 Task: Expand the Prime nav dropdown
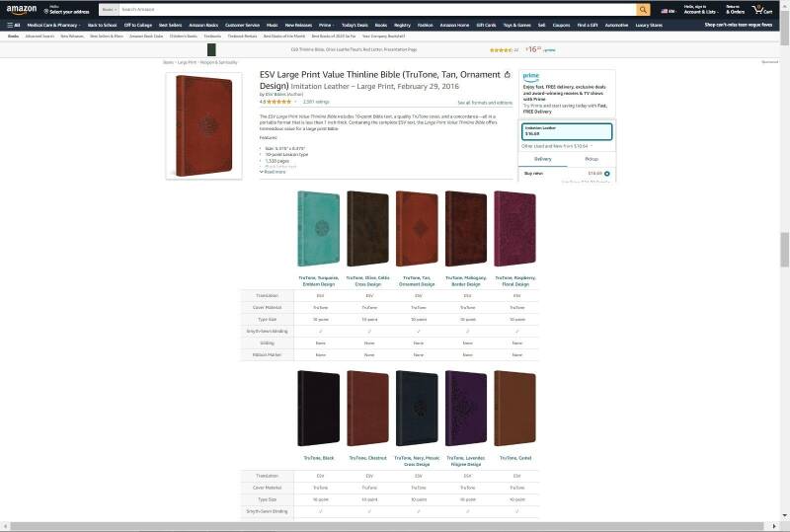point(327,26)
